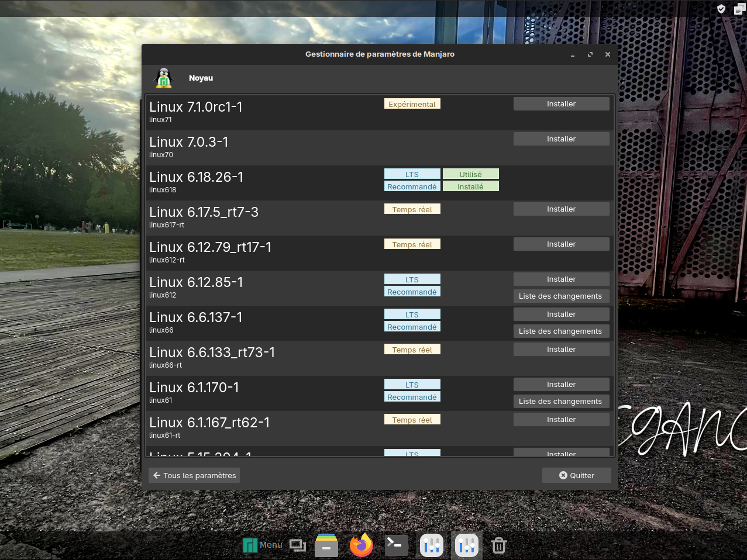View changelog for Linux 6.12.85-1
This screenshot has width=747, height=560.
click(562, 296)
